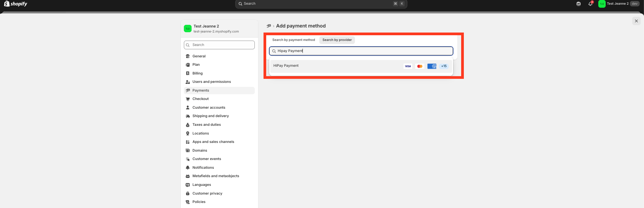
Task: Close the settings panel with X
Action: 636,21
